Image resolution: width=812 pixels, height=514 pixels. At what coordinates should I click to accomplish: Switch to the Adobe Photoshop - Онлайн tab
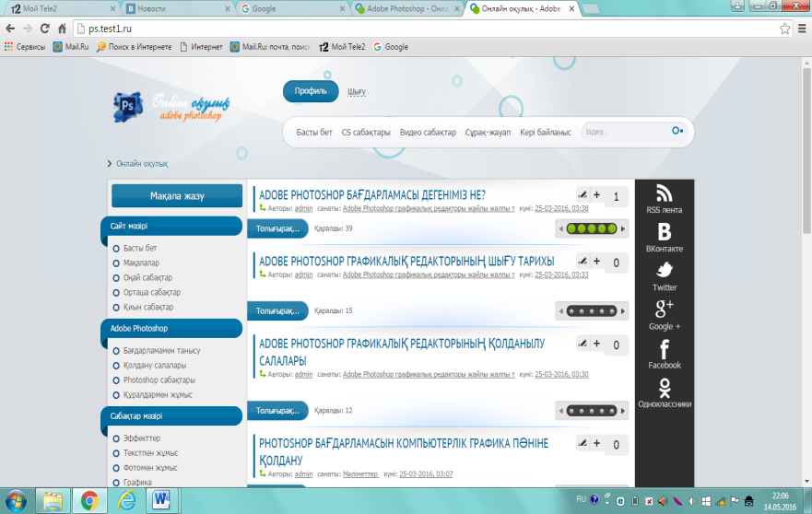pyautogui.click(x=407, y=8)
